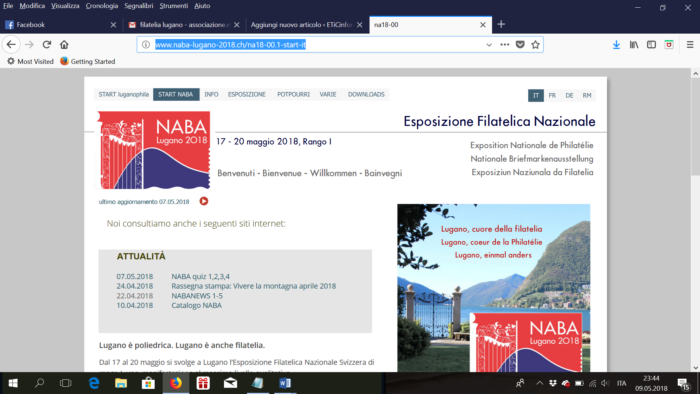Open the Firefox hamburger menu
Image resolution: width=700 pixels, height=394 pixels.
[690, 45]
